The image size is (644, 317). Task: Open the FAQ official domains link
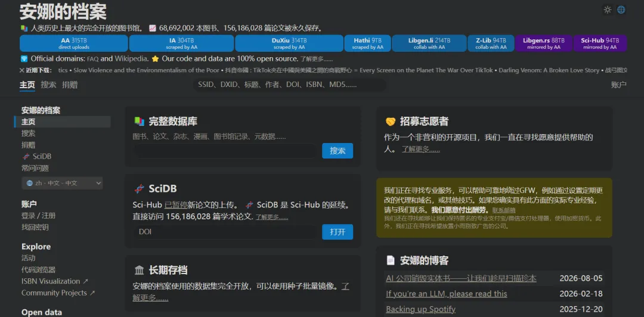point(92,59)
